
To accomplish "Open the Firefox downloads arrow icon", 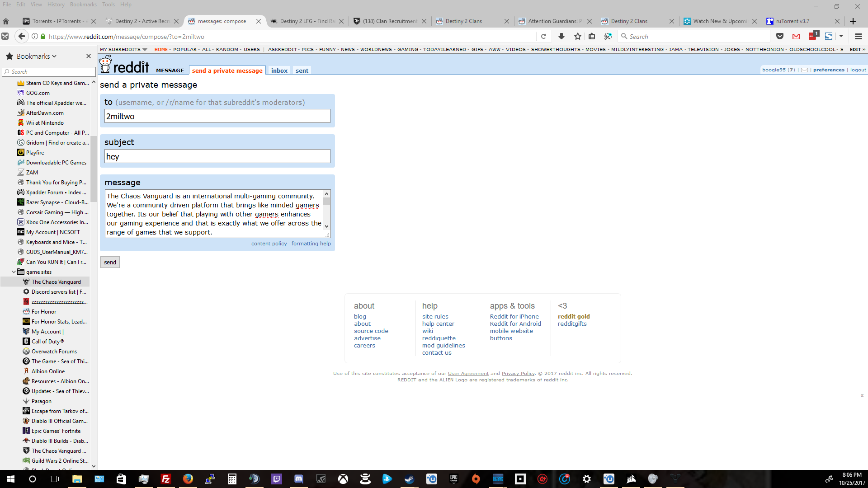I will tap(561, 37).
